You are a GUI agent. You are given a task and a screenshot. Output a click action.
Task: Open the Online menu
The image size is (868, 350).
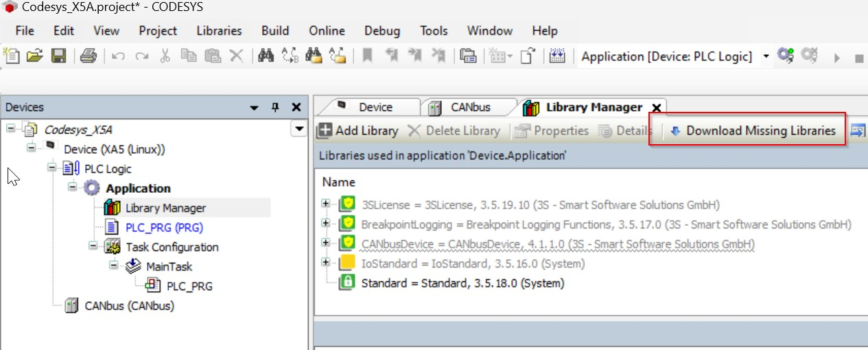click(x=327, y=31)
